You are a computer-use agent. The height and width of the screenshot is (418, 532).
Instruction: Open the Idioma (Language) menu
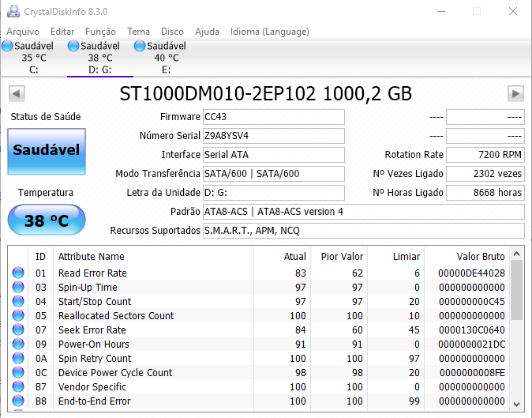click(x=270, y=32)
